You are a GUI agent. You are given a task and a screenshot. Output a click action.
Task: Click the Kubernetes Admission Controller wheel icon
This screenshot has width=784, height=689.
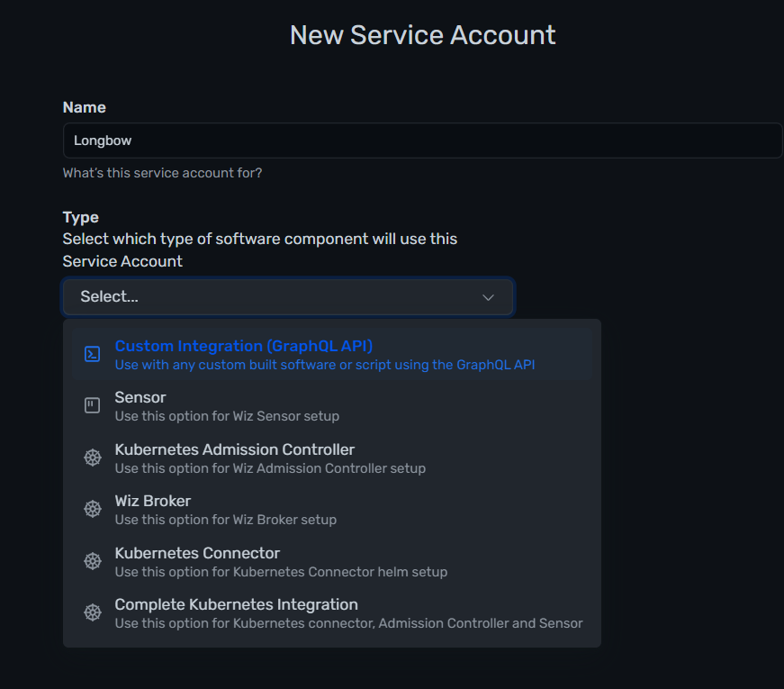coord(93,458)
